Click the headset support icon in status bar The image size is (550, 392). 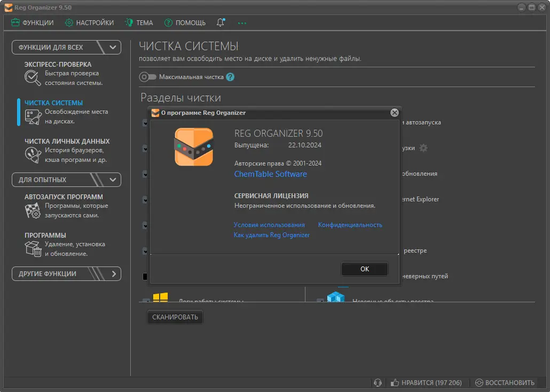coord(378,382)
